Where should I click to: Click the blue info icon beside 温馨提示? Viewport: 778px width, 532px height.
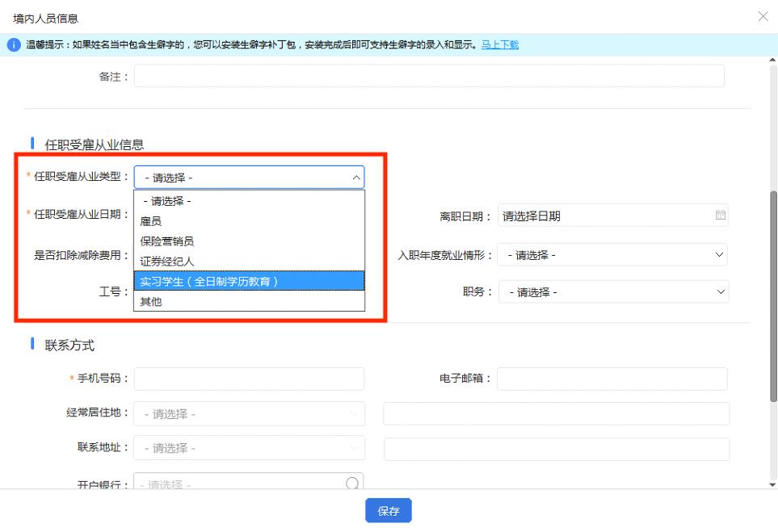pos(14,45)
